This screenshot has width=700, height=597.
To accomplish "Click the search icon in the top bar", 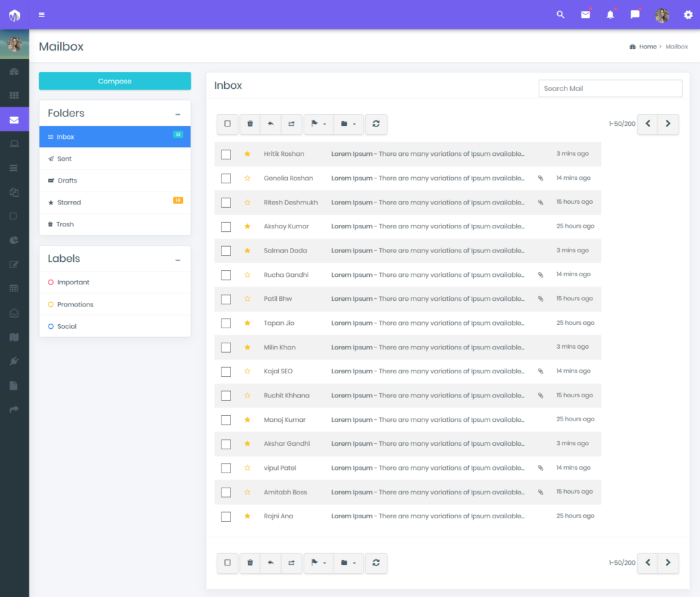I will point(560,14).
